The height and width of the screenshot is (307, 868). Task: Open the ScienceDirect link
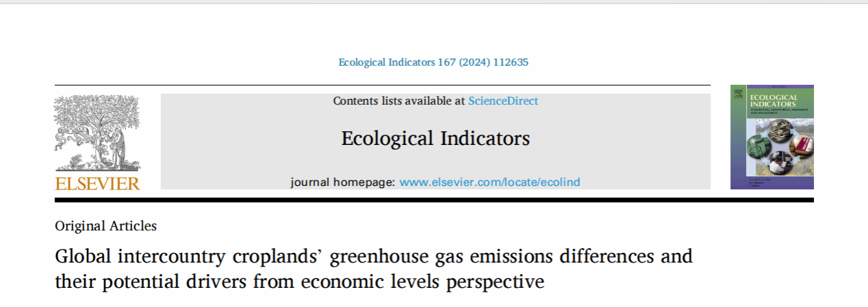pyautogui.click(x=503, y=101)
